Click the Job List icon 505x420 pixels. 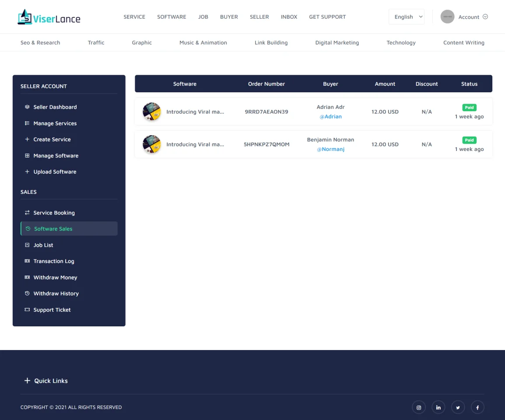pyautogui.click(x=27, y=245)
